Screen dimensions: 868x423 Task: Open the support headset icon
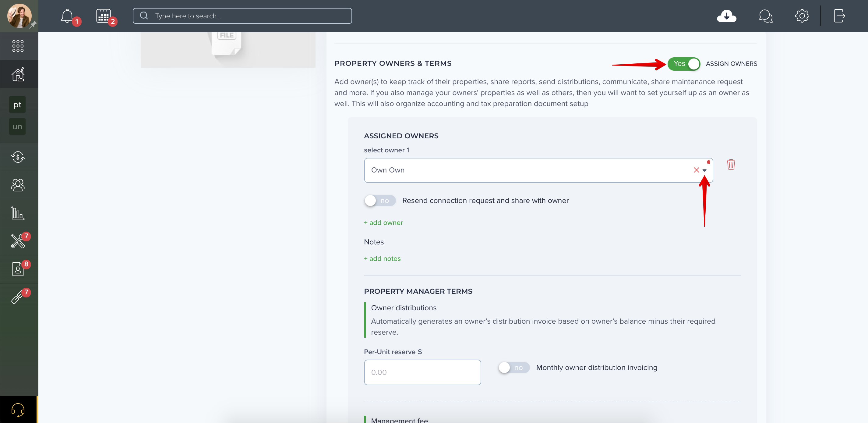(x=18, y=410)
